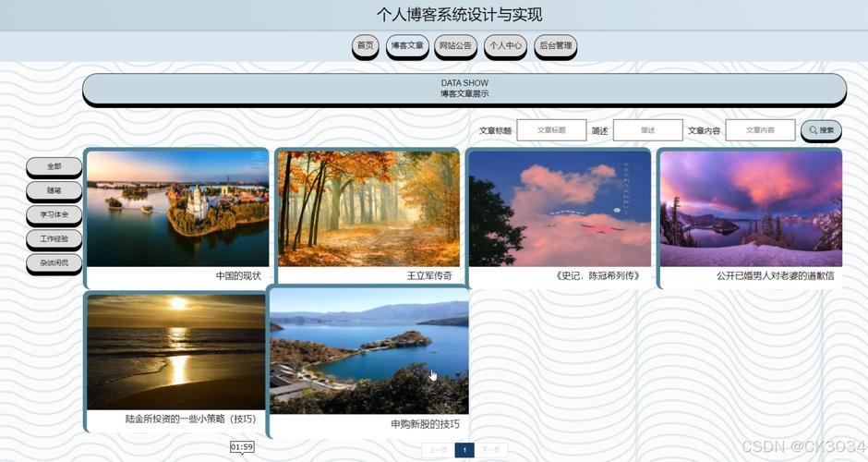Open the blue lake 申购新股 thumbnail

(369, 350)
